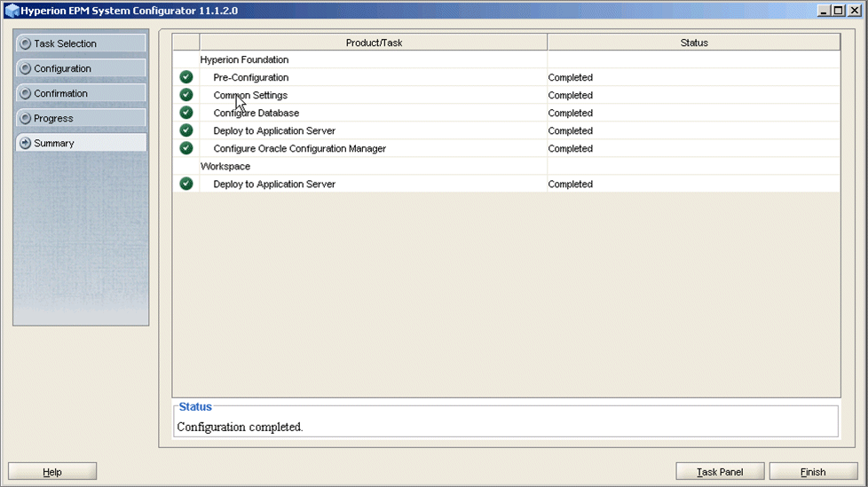Select the Configure Oracle Configuration Manager row
868x487 pixels.
click(506, 148)
